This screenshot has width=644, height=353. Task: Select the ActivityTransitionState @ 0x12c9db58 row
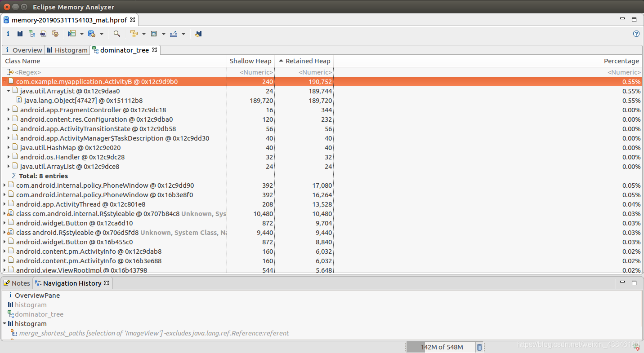[x=322, y=129]
